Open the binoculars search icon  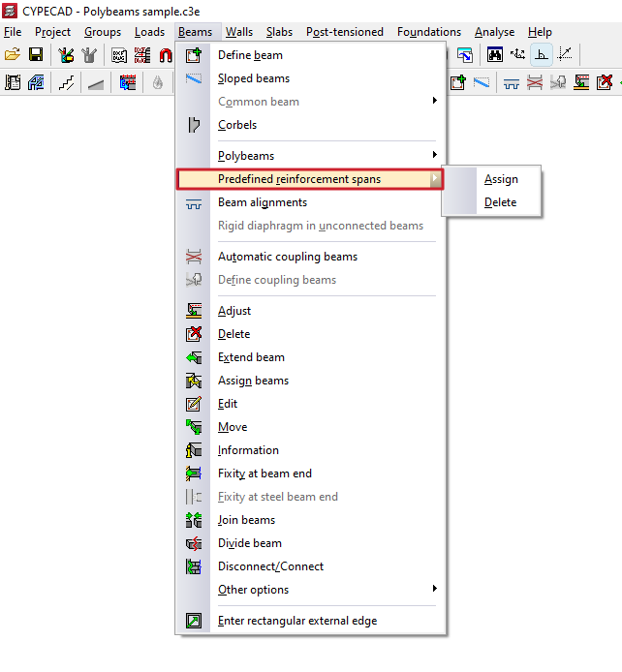click(x=495, y=55)
